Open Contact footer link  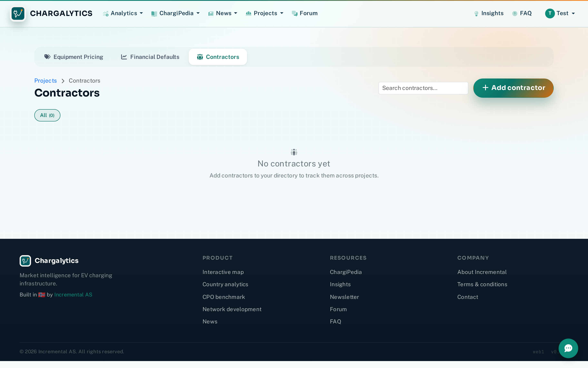tap(468, 297)
